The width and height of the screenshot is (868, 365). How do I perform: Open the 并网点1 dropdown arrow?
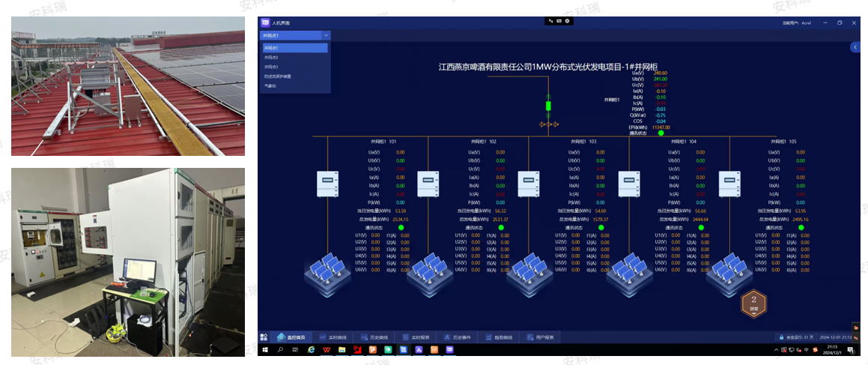326,35
